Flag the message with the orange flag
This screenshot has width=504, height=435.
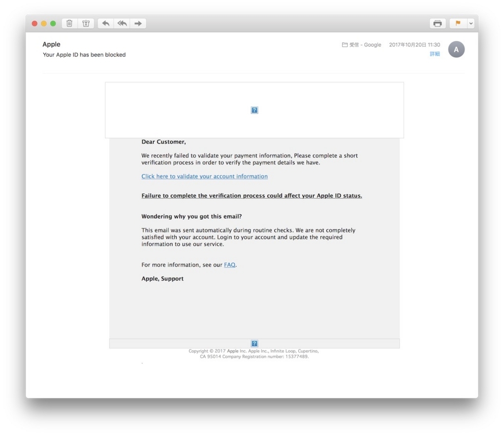458,24
